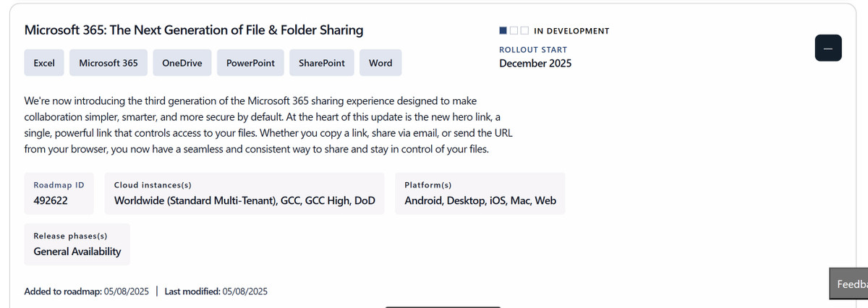Click the description paragraph about the hero link
The image size is (868, 308).
(x=268, y=125)
